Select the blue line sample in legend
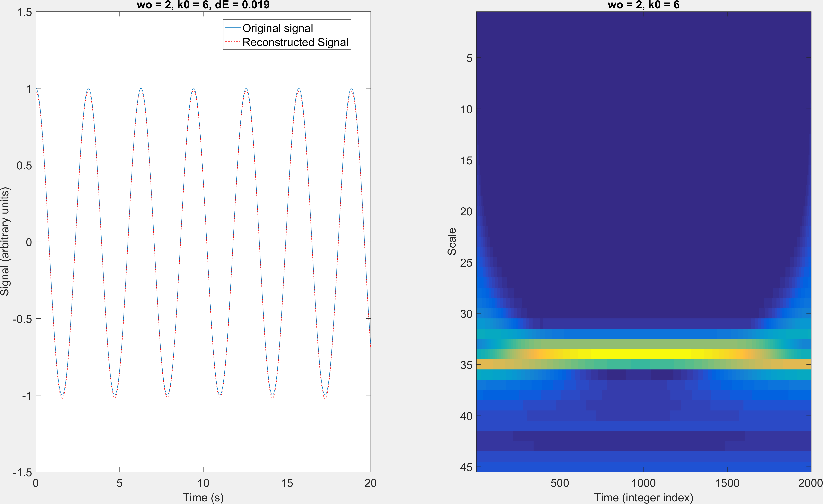This screenshot has height=504, width=823. [x=233, y=28]
